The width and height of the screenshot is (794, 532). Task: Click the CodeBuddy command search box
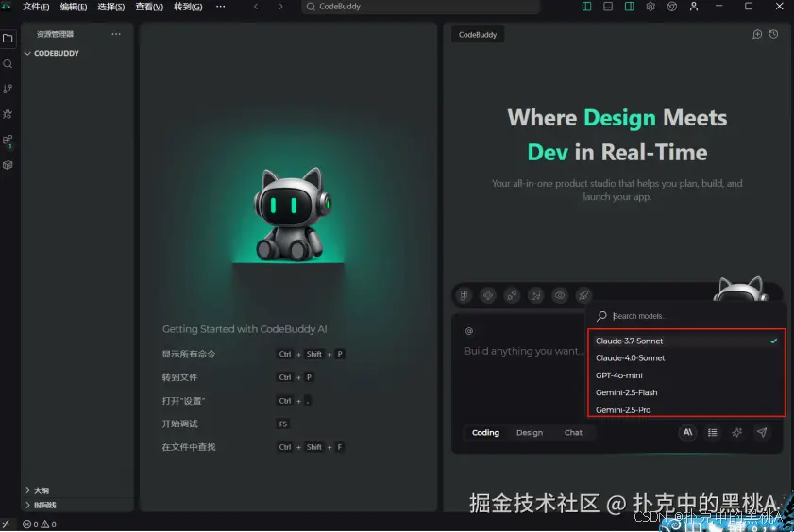(x=420, y=7)
